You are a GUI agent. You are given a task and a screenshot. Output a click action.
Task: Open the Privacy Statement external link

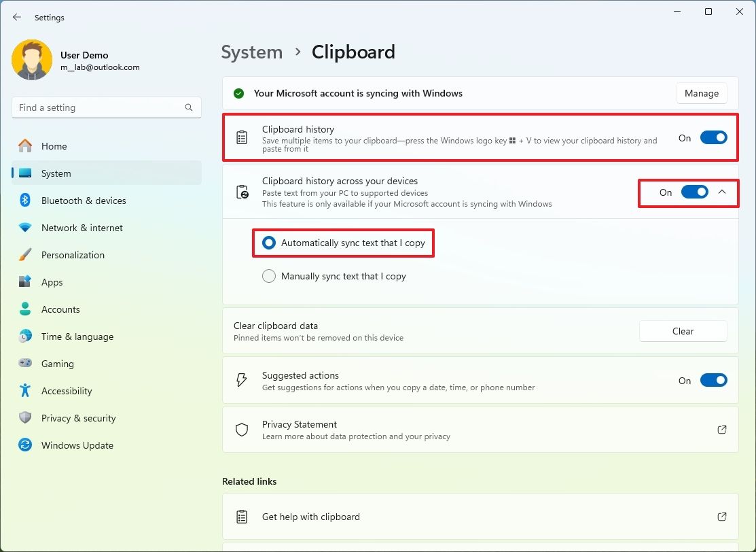[721, 430]
